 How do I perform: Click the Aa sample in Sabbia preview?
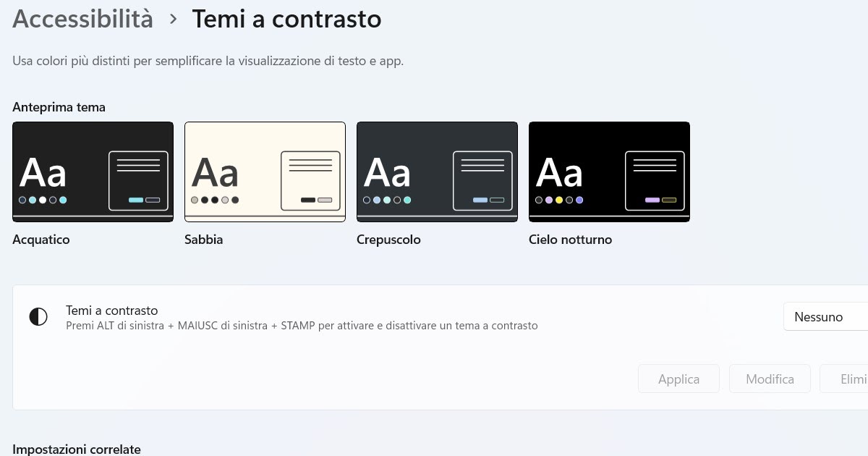(216, 172)
